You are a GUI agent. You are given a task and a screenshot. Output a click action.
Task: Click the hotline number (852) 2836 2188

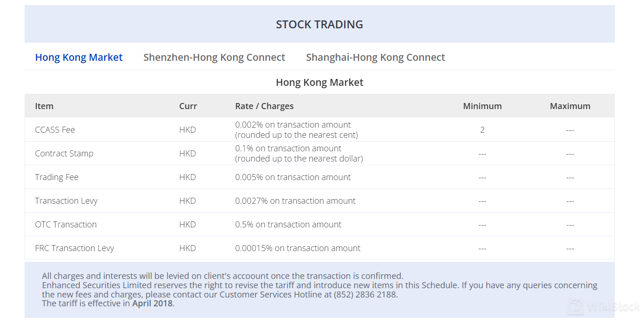[x=365, y=294]
